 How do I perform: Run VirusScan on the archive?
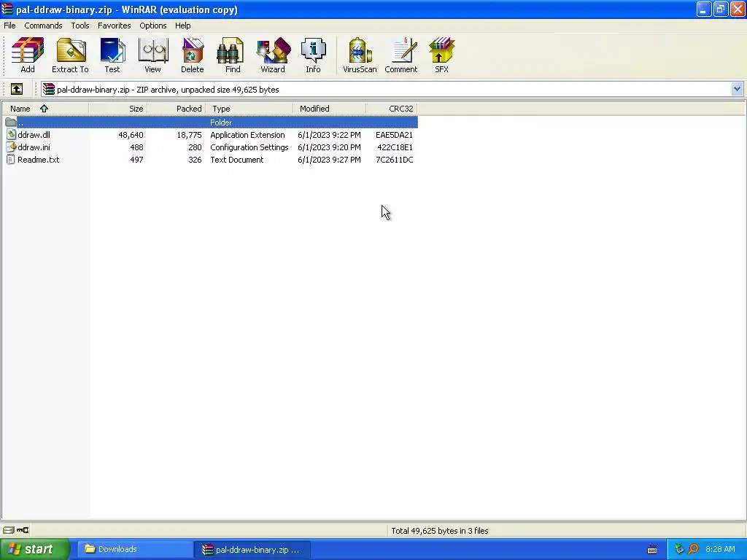[360, 55]
